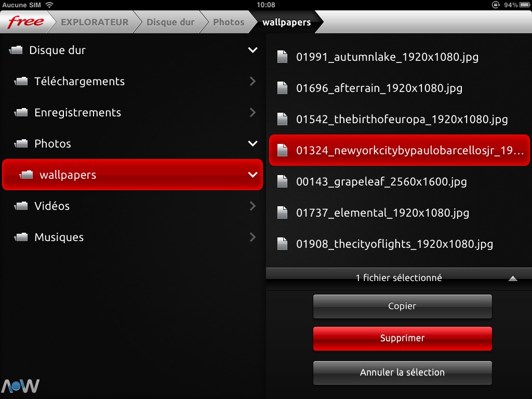Collapse the selection panel with the triangle

click(513, 278)
